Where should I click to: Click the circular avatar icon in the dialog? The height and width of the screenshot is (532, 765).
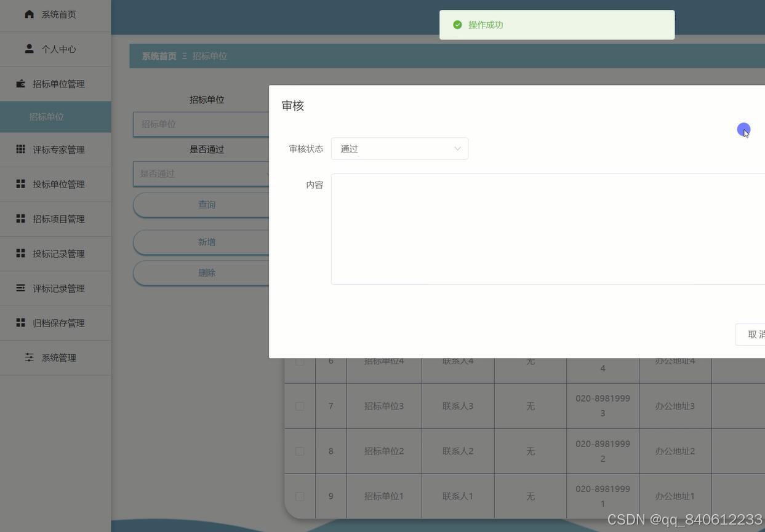click(744, 130)
